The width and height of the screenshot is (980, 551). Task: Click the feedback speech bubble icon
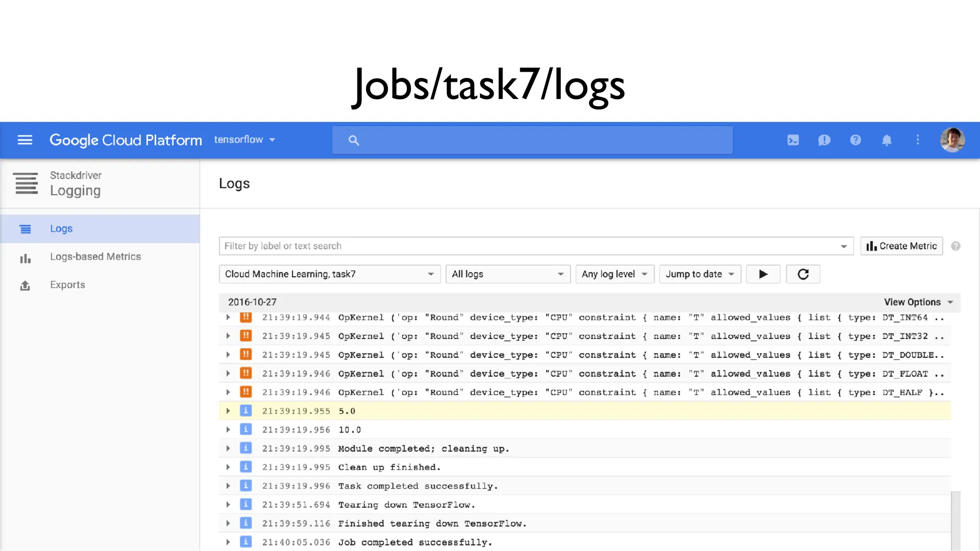pyautogui.click(x=824, y=140)
